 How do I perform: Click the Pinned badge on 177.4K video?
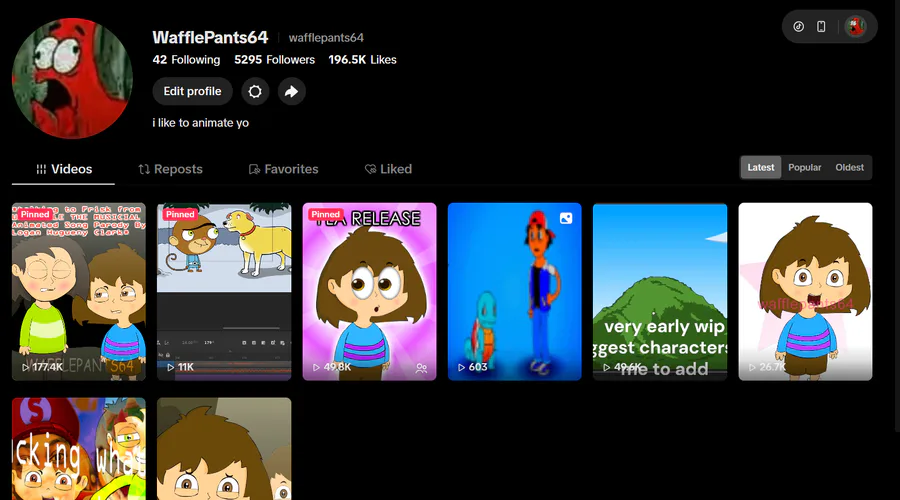tap(35, 214)
